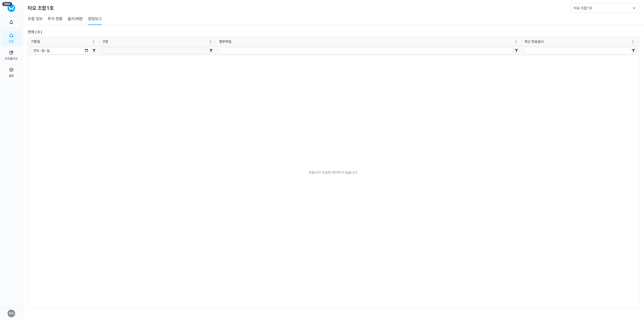Open the filter for 기준일 column
The width and height of the screenshot is (644, 320).
(x=94, y=51)
